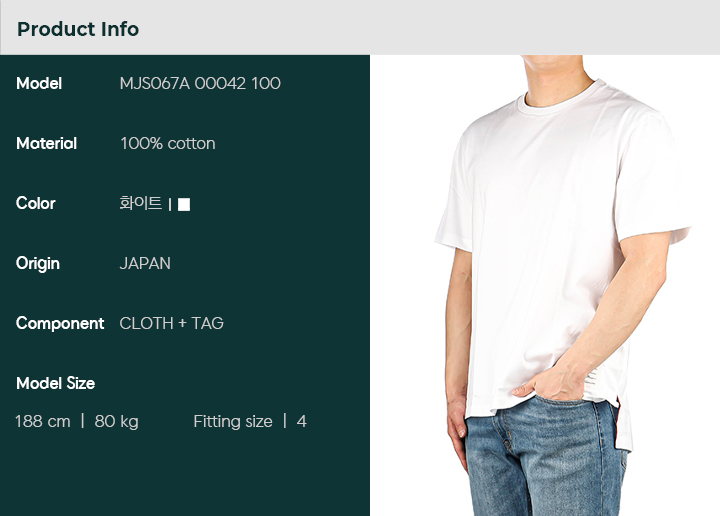
Task: Click the Model Size heading
Action: coord(56,383)
